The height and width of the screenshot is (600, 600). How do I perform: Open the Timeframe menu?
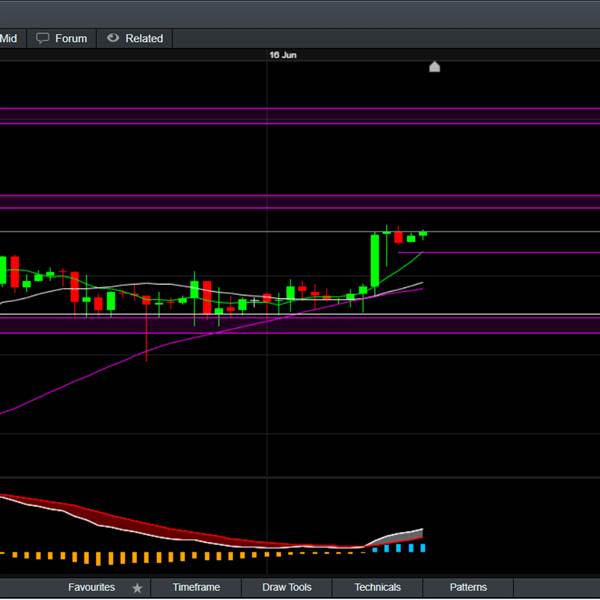[x=196, y=587]
